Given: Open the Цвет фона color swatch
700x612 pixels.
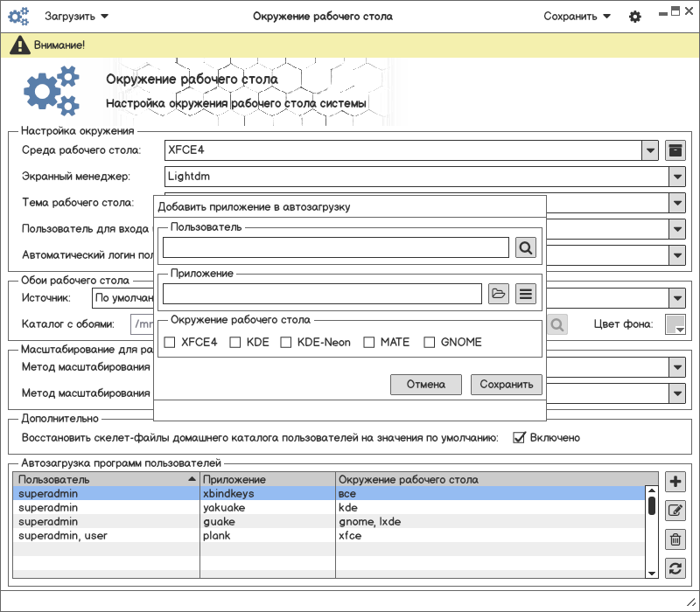Looking at the screenshot, I should (x=675, y=325).
